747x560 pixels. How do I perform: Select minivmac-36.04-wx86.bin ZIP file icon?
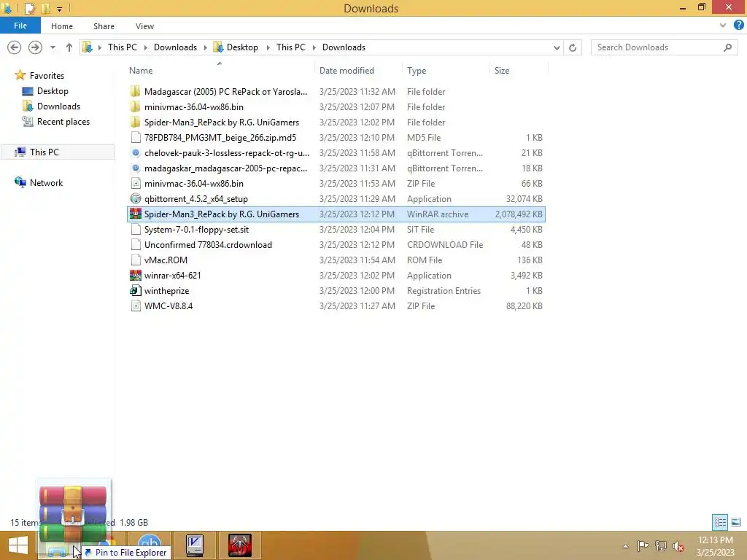135,183
